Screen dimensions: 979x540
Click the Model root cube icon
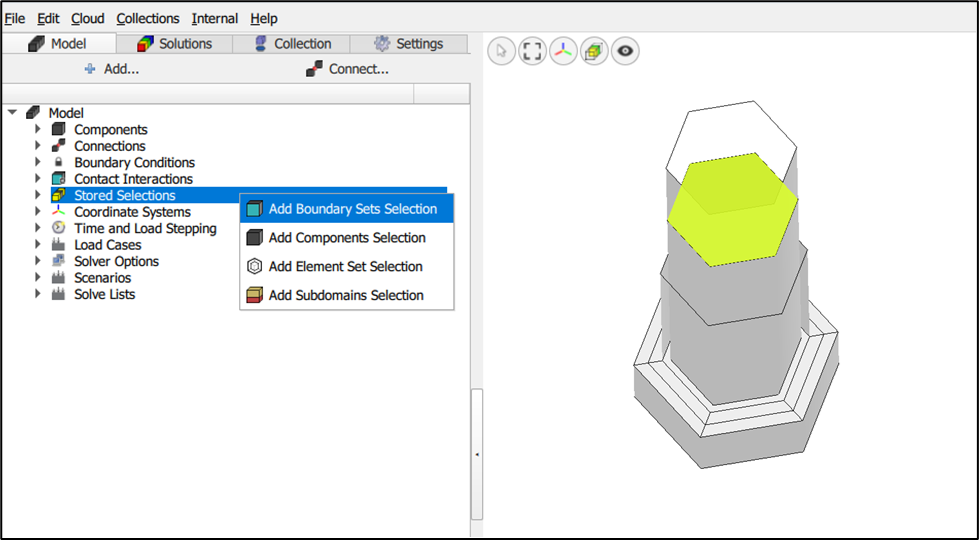click(x=33, y=113)
